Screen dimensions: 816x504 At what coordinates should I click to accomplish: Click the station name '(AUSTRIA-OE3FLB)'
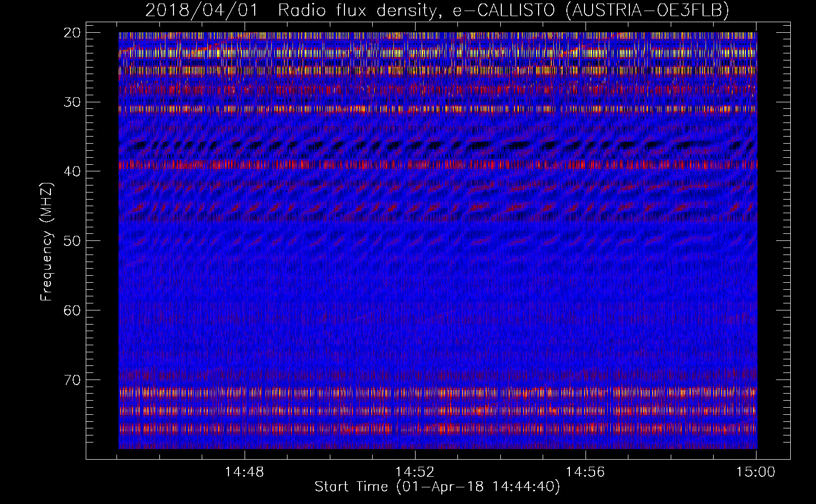tap(647, 11)
